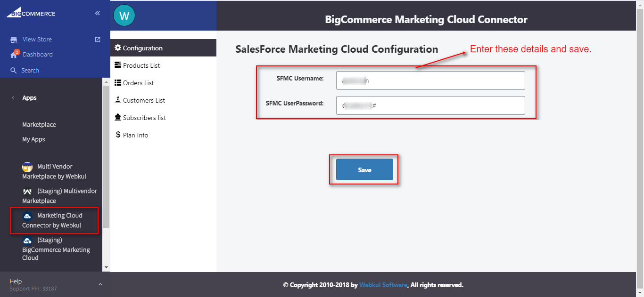Open store via external link icon
The image size is (644, 297).
coord(98,40)
